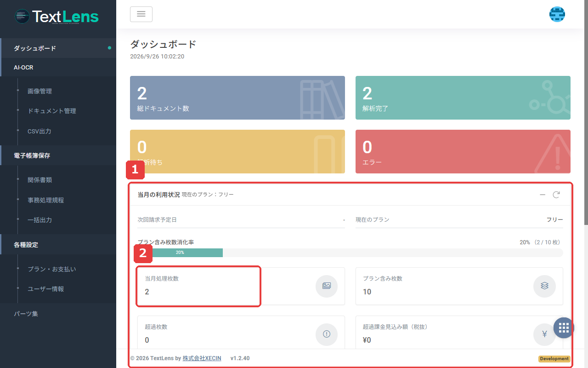Open the user avatar menu

coord(557,14)
